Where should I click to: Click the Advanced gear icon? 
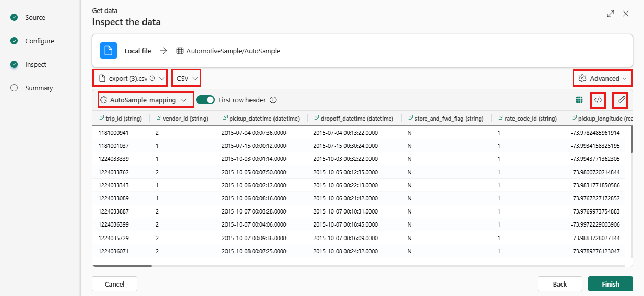[x=582, y=78]
